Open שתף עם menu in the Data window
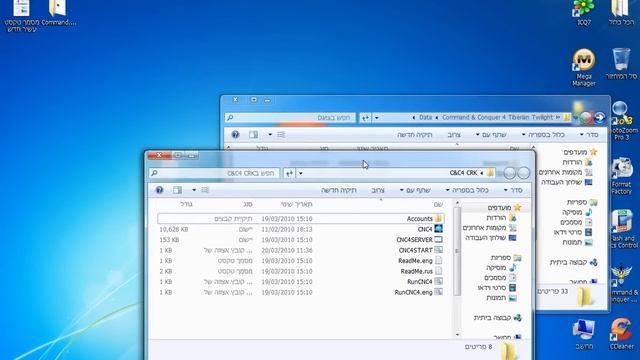640x360 pixels. 491,135
